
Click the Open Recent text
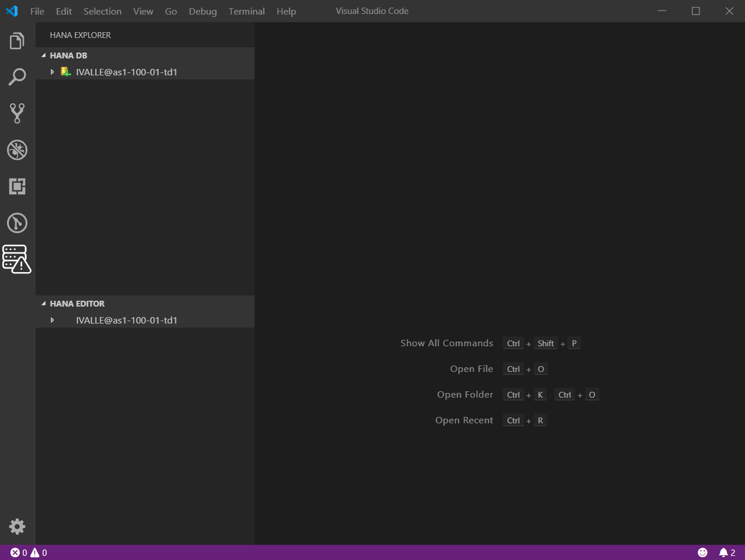pos(464,420)
